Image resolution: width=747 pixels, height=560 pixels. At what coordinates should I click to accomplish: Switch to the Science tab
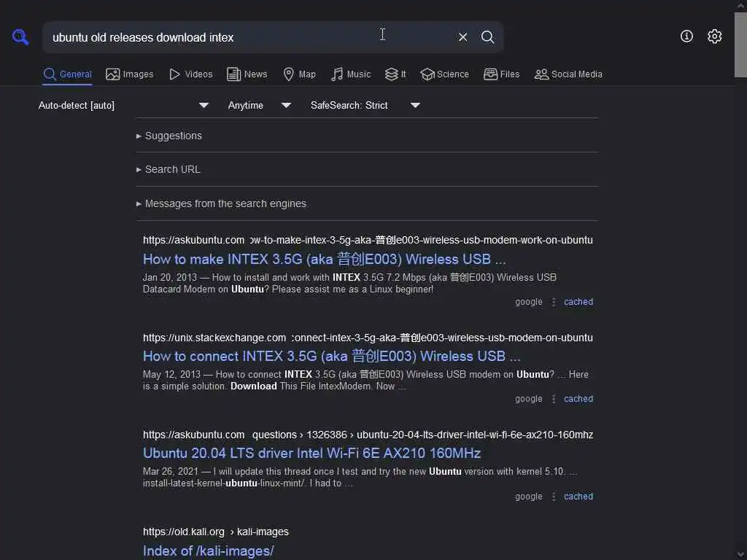click(x=444, y=74)
